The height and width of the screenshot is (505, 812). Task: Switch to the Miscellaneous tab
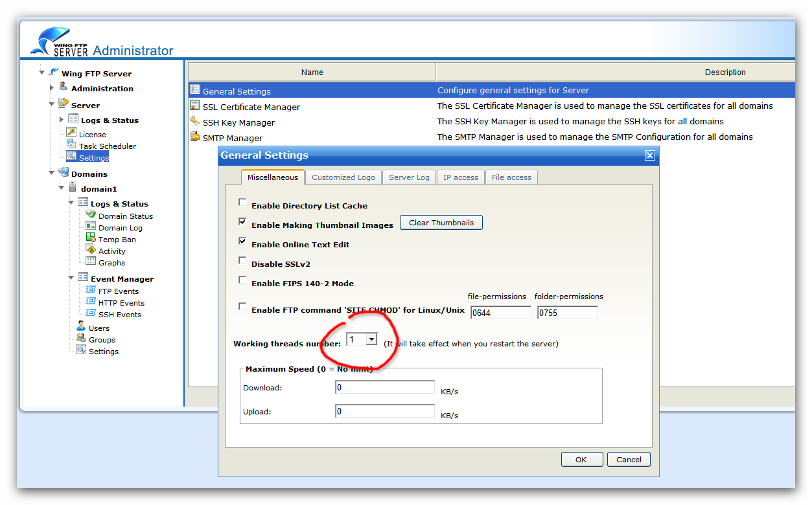coord(273,177)
